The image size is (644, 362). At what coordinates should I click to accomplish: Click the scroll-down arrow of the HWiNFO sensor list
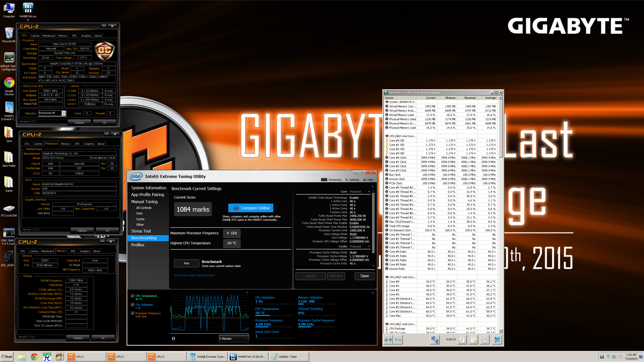click(501, 331)
